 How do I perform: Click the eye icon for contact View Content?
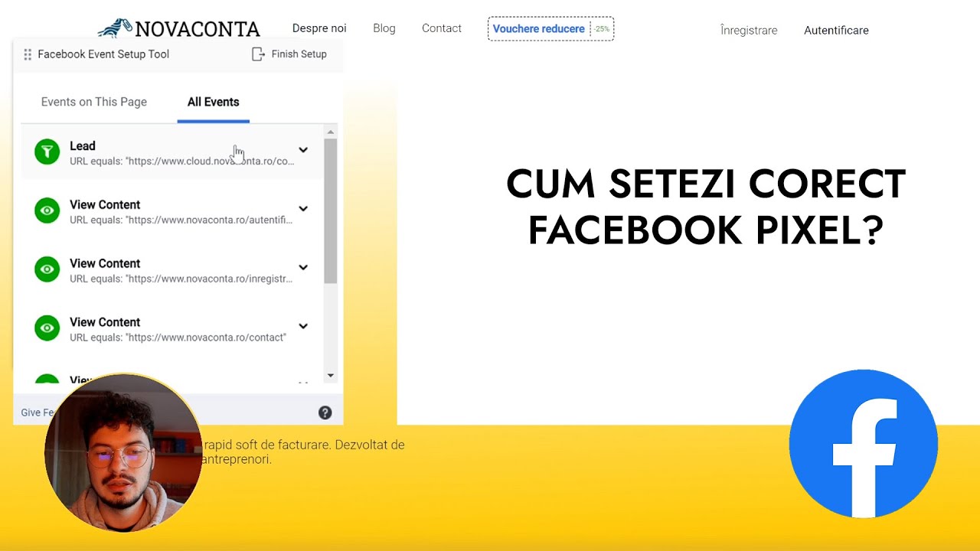coord(47,328)
